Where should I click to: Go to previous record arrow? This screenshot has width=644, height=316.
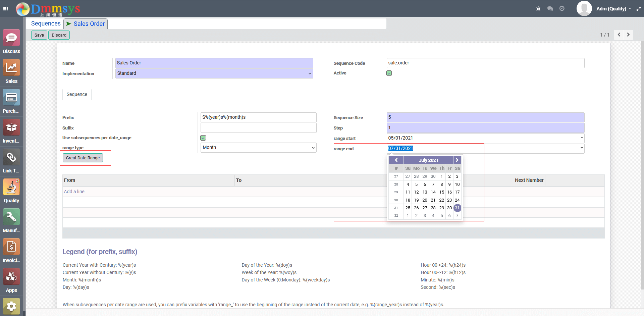[x=619, y=35]
